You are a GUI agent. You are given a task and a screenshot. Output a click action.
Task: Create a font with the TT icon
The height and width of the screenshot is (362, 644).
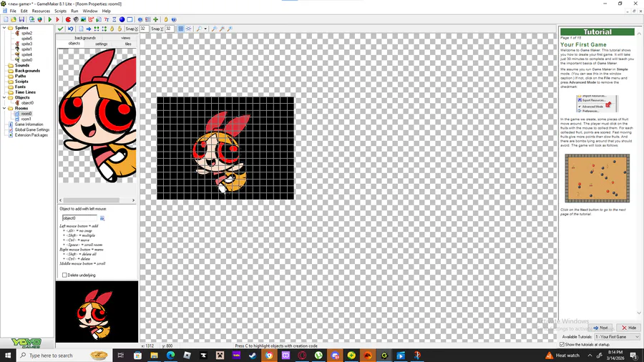[107, 19]
